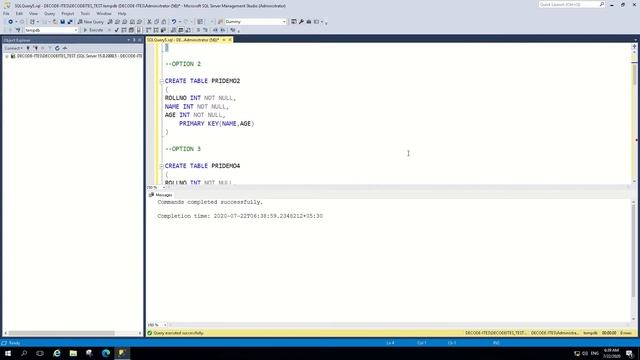
Task: Open the Windows Start menu
Action: click(x=8, y=353)
